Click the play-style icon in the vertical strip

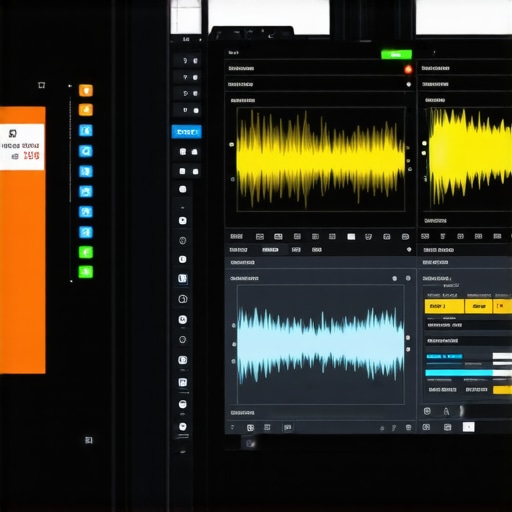point(183,221)
